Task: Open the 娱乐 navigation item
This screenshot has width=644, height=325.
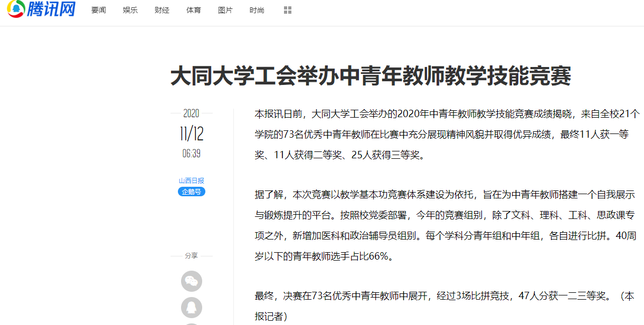Action: click(130, 10)
